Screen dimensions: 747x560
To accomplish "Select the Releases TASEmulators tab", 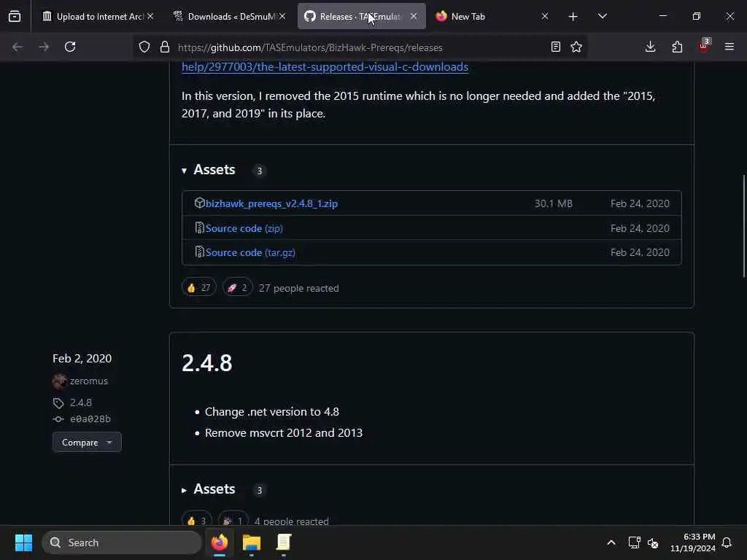I will point(361,17).
